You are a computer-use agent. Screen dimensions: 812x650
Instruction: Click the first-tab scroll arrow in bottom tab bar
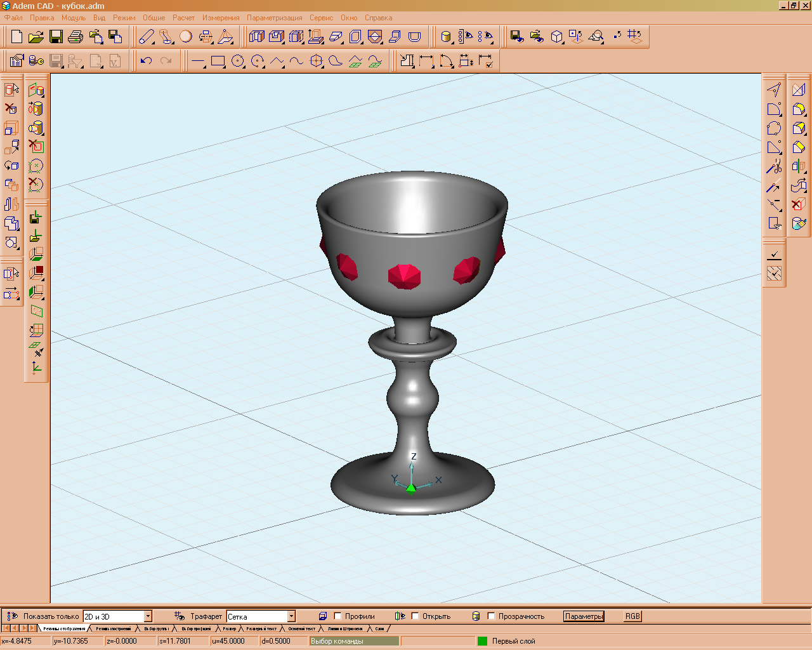(6, 628)
